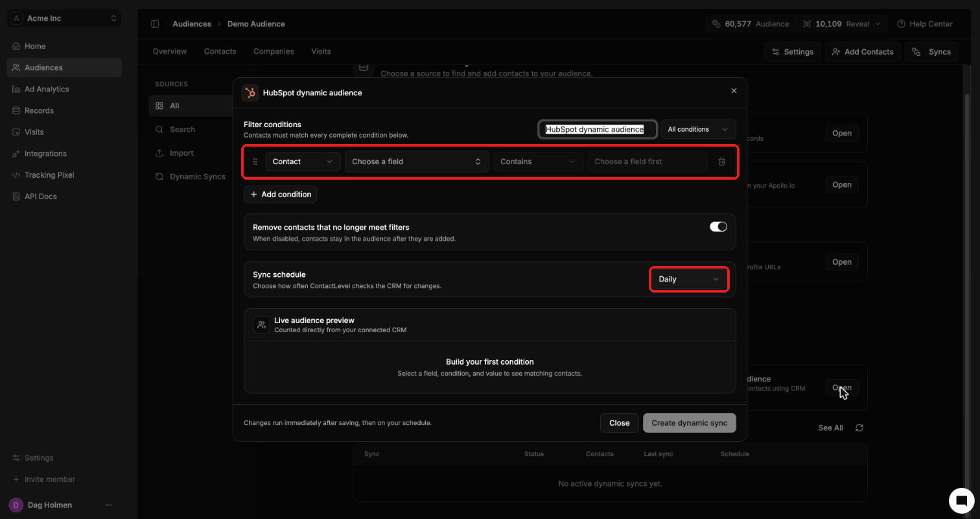Edit the sync name input field
Screen dimensions: 980x519
598,129
